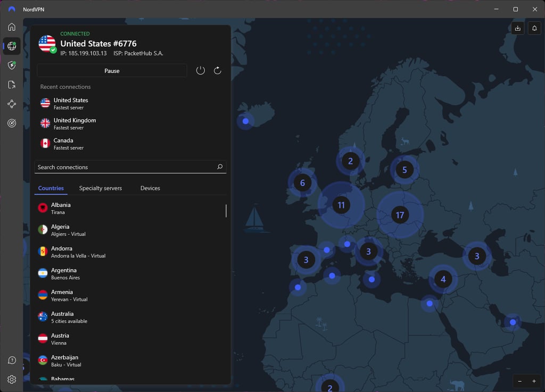Click the connected United States flag
This screenshot has width=545, height=392.
click(47, 44)
